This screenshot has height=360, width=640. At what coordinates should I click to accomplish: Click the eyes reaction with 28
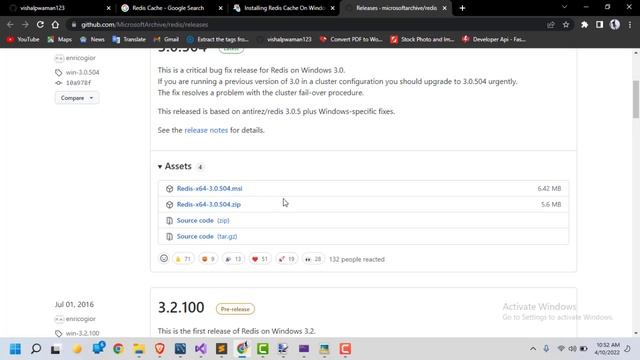pos(313,259)
